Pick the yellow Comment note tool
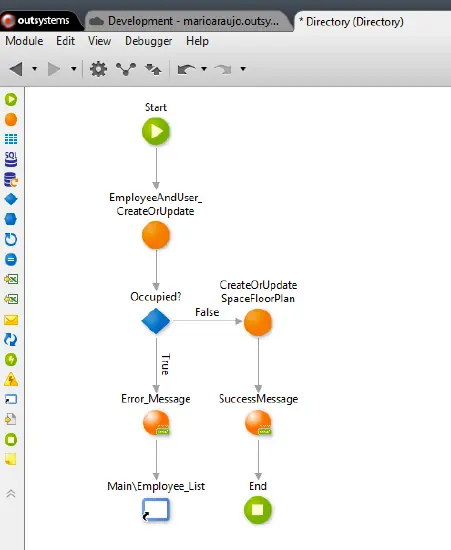 point(11,459)
